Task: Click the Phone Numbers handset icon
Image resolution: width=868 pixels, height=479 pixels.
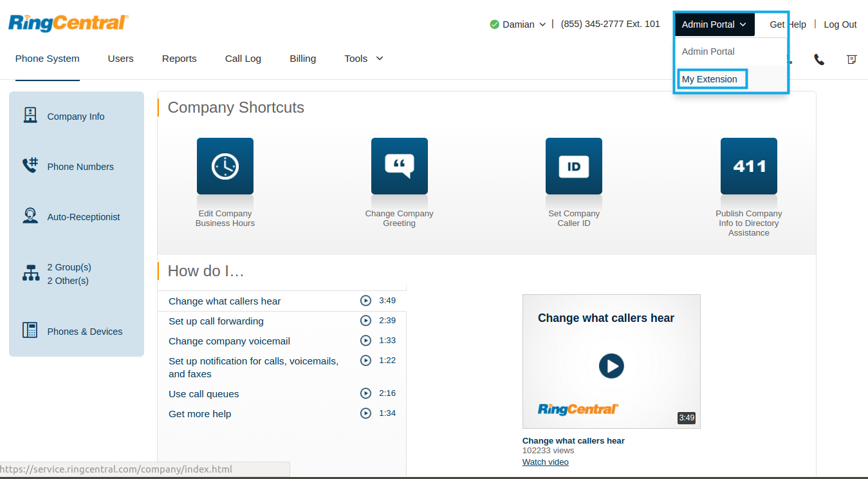Action: coord(30,165)
